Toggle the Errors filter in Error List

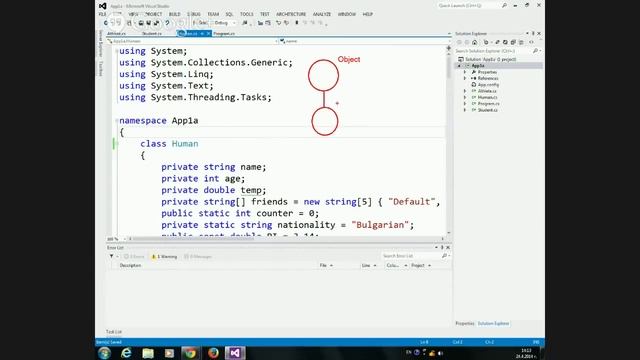(134, 257)
